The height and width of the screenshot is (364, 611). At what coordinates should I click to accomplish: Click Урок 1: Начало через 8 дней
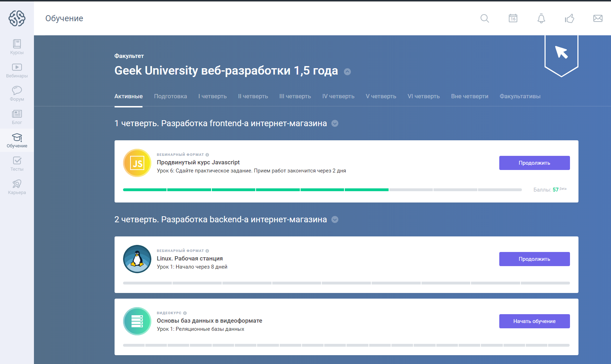coord(192,267)
